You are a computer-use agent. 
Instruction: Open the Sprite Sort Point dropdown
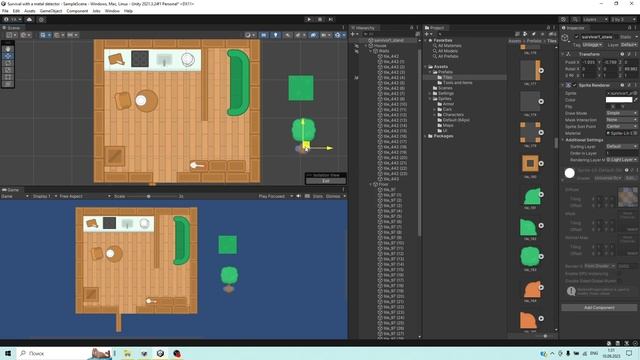[621, 127]
